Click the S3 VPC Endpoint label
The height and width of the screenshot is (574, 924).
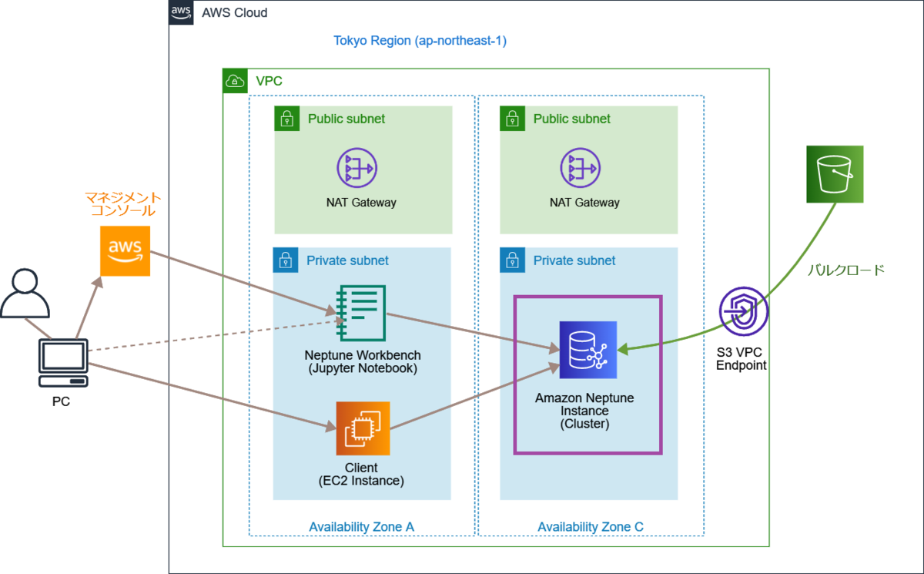click(x=741, y=358)
